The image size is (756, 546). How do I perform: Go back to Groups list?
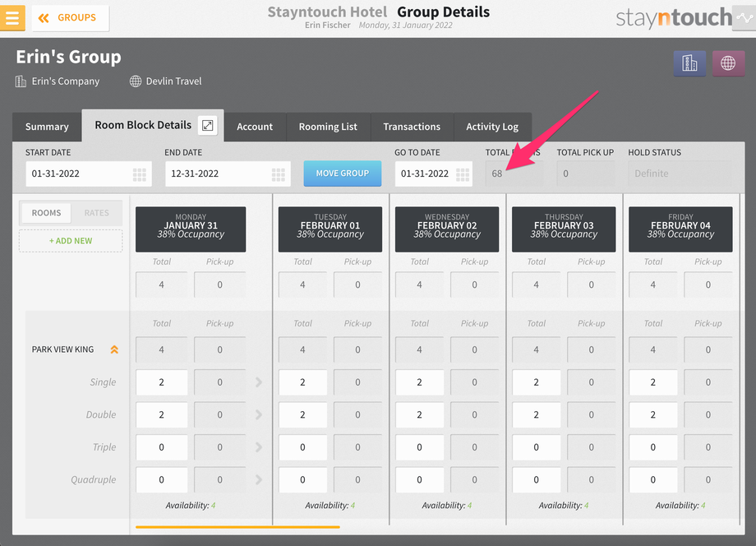[71, 18]
